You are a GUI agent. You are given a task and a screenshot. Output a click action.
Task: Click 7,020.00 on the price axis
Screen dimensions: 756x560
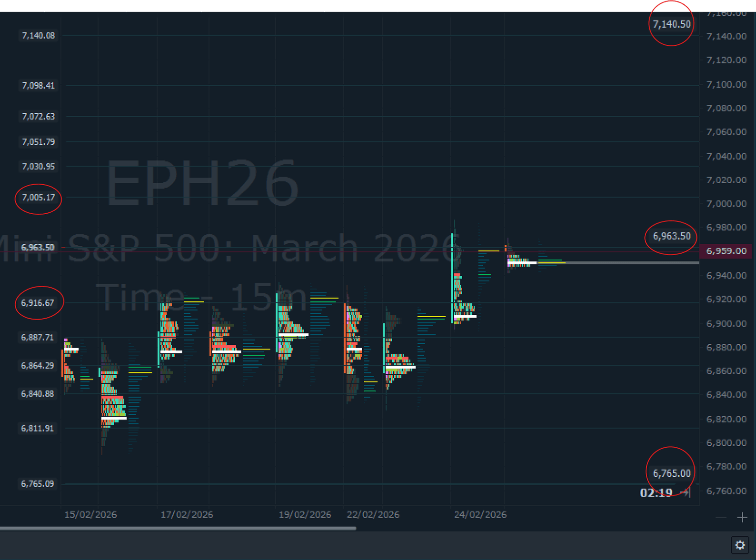tap(726, 180)
